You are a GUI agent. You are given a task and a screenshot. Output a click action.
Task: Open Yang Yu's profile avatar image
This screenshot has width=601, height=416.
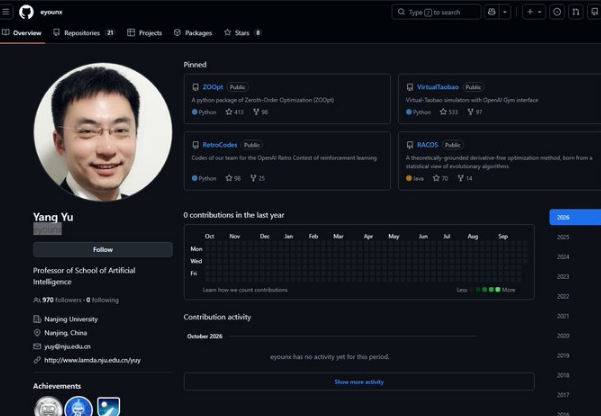point(103,132)
